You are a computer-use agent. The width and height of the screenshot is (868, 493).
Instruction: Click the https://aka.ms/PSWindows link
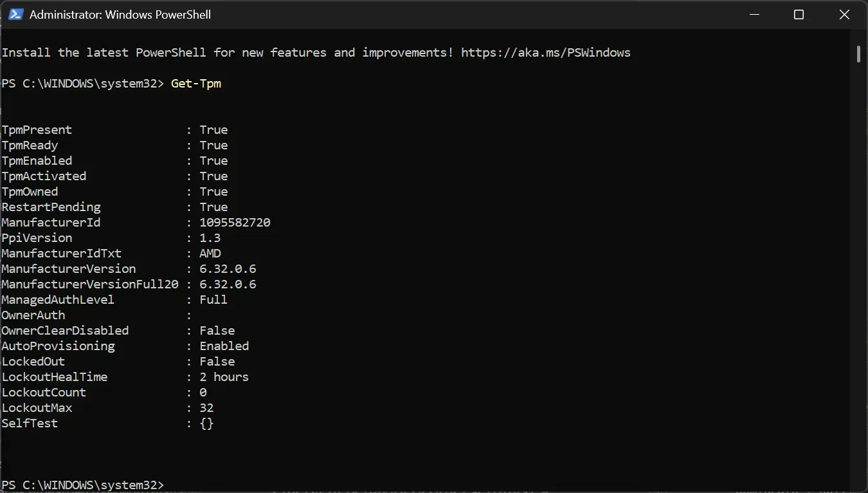(x=546, y=53)
